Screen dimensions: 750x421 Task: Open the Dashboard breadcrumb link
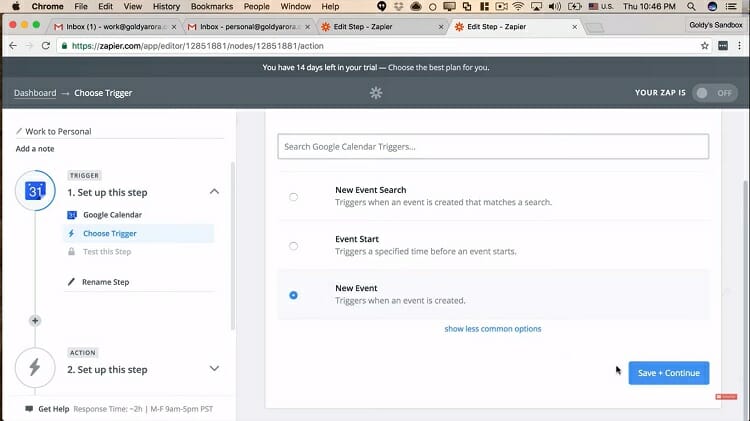pyautogui.click(x=35, y=93)
